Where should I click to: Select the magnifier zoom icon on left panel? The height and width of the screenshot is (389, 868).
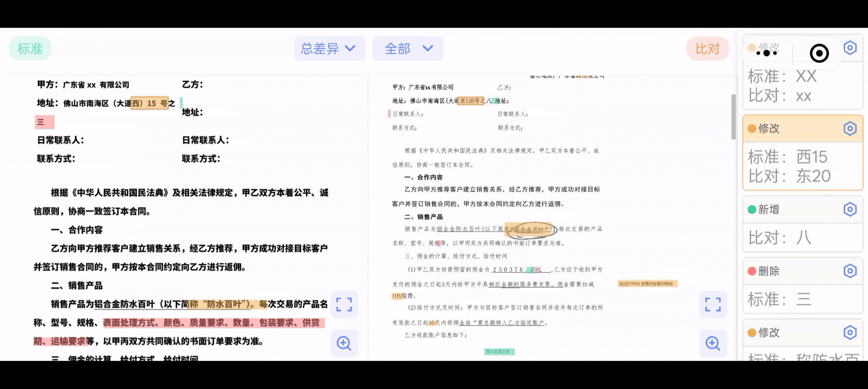pyautogui.click(x=344, y=344)
